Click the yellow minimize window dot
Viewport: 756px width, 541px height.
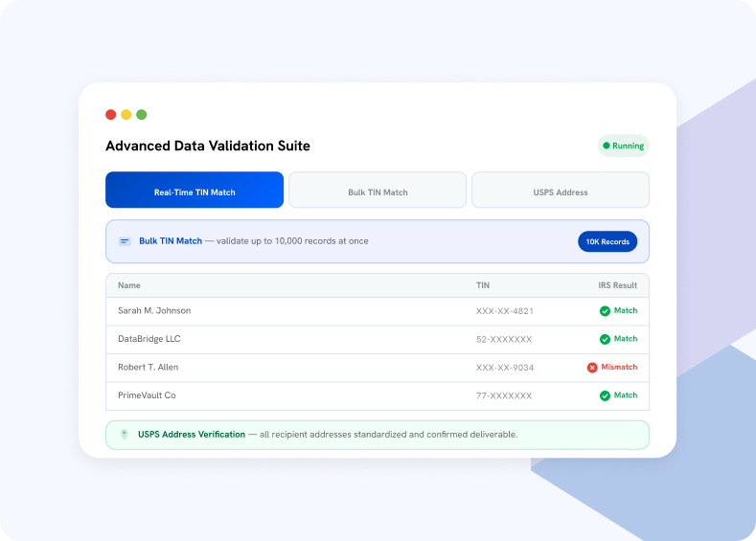point(126,114)
